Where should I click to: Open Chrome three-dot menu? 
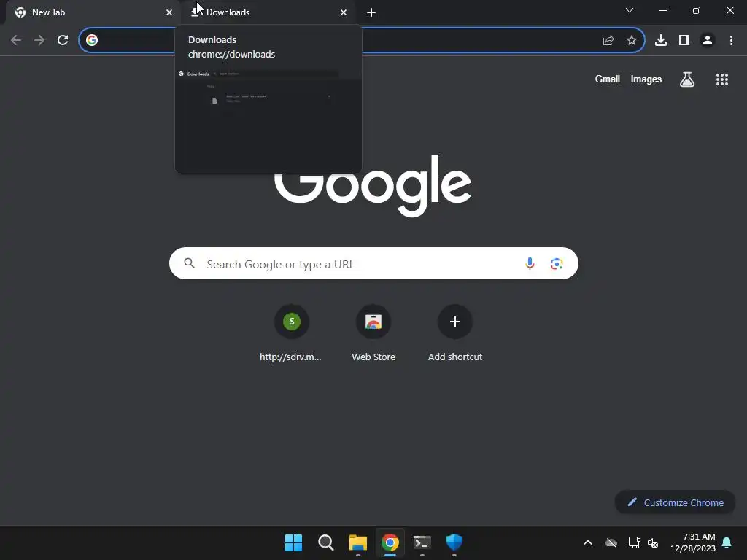click(x=731, y=41)
